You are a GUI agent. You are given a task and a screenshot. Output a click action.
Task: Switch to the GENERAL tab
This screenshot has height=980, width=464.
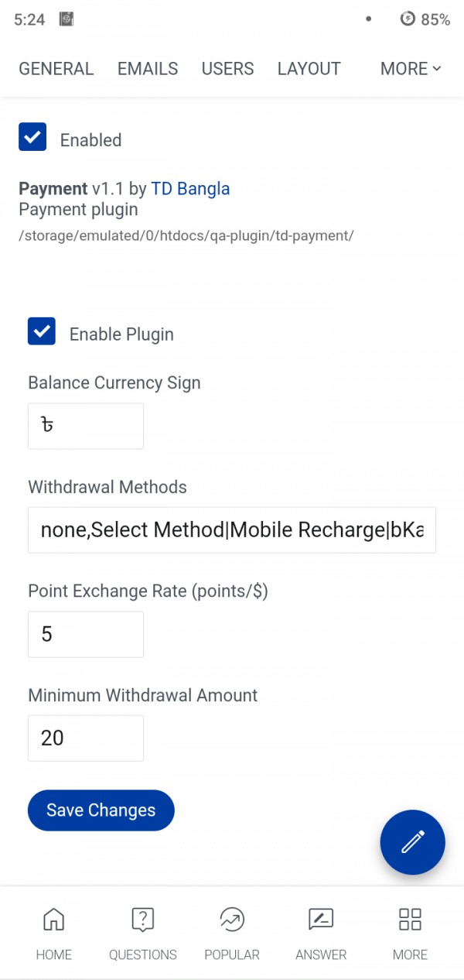(x=56, y=69)
